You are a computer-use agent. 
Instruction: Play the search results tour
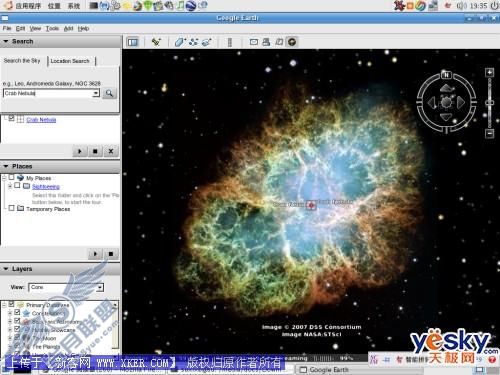(x=80, y=151)
